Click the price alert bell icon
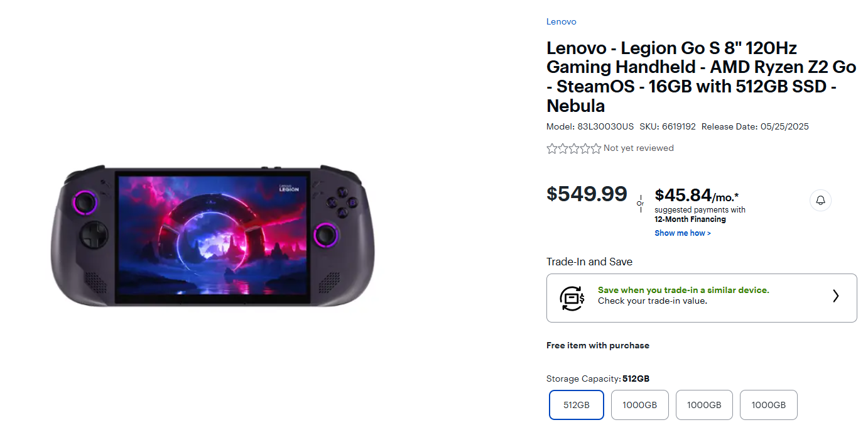Image resolution: width=868 pixels, height=437 pixels. click(x=820, y=200)
